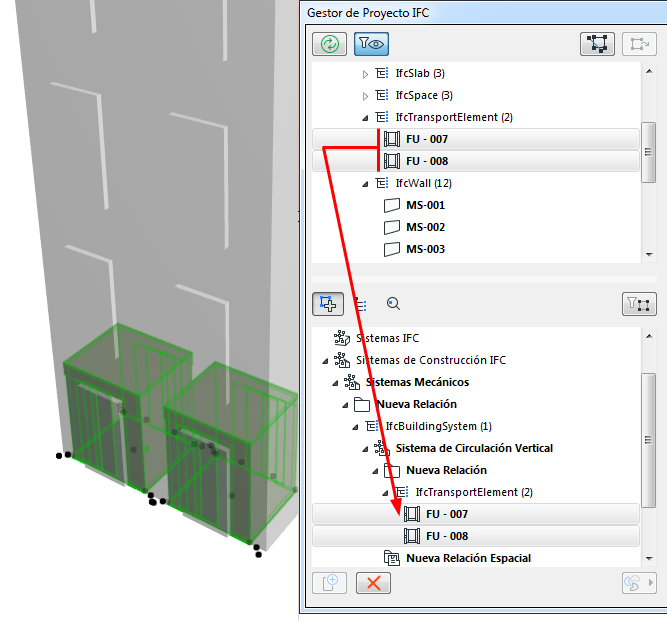
Task: Click the find/magnifier icon
Action: click(x=393, y=304)
